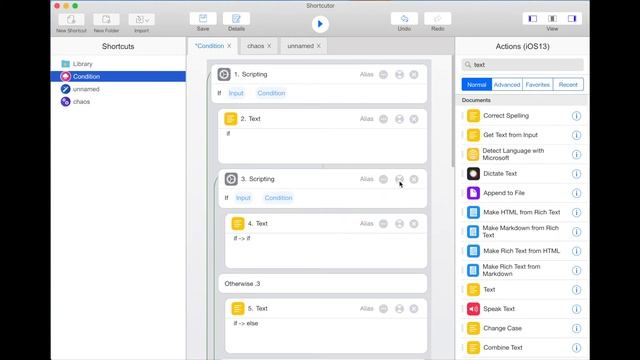640x360 pixels.
Task: Click the Alias label of 5. Text
Action: tap(367, 309)
